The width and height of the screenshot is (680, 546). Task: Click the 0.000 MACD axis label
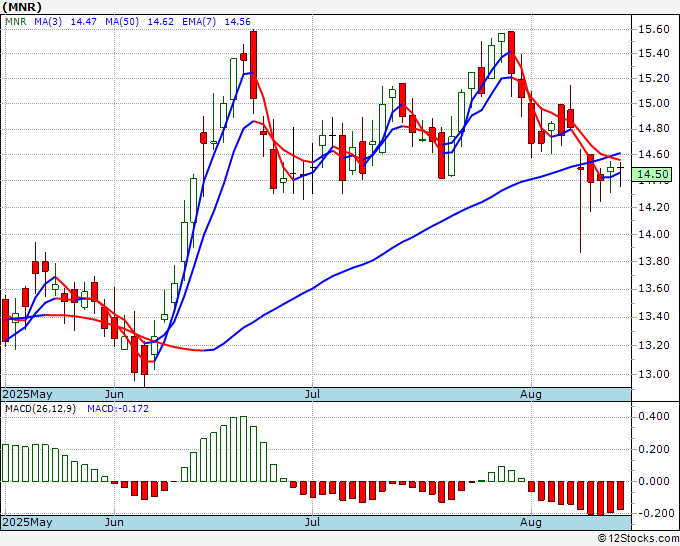[x=654, y=481]
